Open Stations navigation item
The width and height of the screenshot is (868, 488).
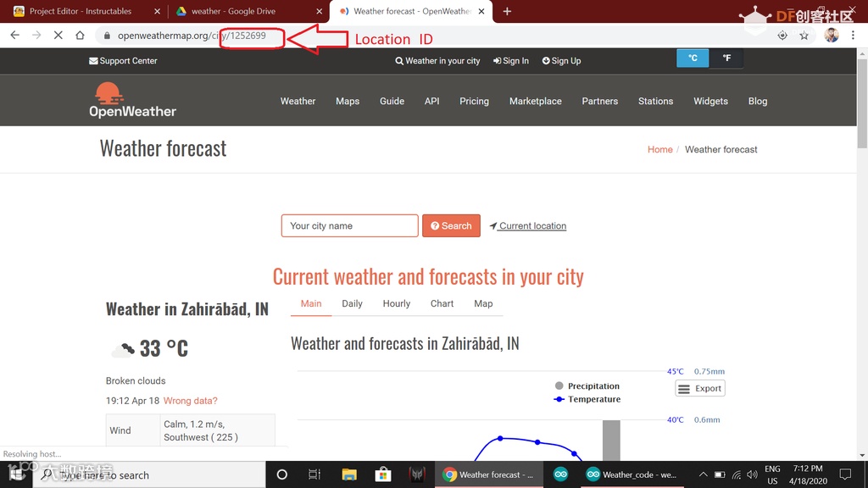[x=655, y=102]
